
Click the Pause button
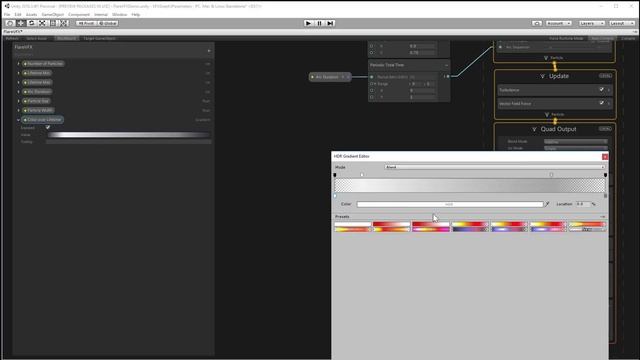pos(320,23)
